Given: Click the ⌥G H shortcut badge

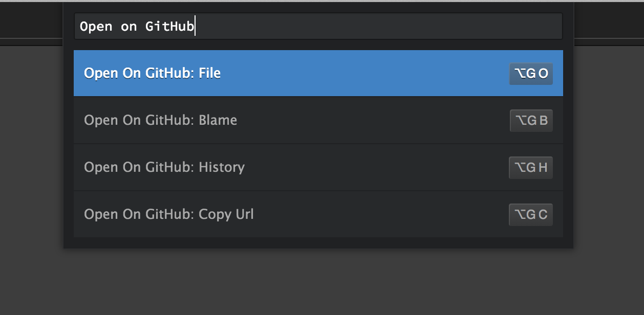Looking at the screenshot, I should tap(531, 168).
